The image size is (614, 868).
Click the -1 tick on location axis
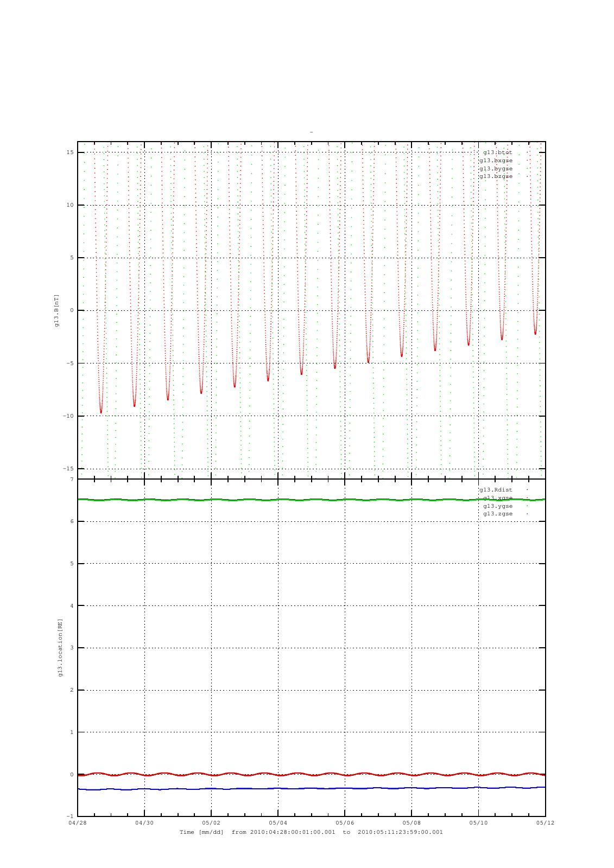pos(70,817)
